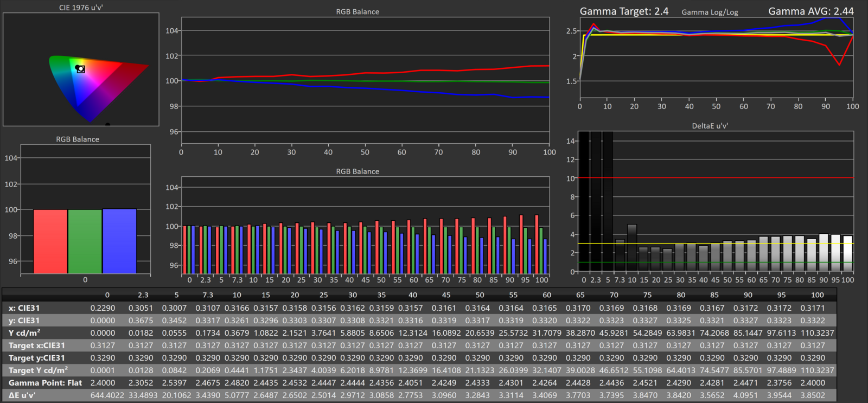Click the title above the RGB Balance line graph
The width and height of the screenshot is (868, 403).
[358, 12]
